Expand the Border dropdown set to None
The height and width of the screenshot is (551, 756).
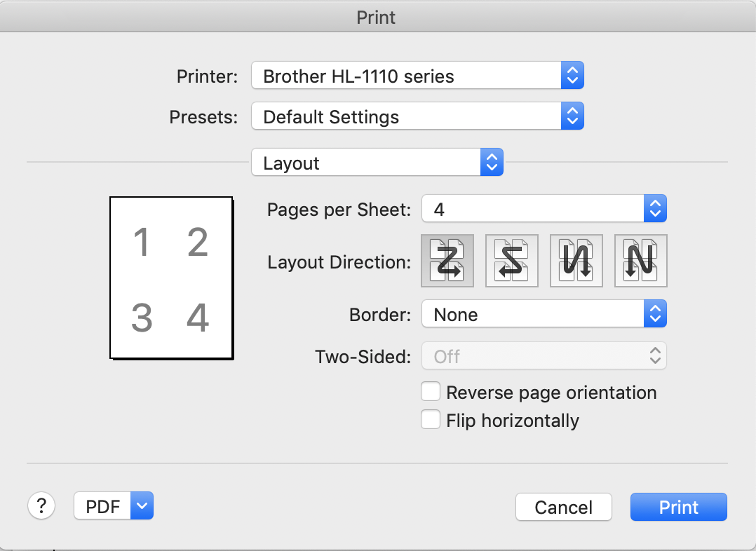pos(544,315)
